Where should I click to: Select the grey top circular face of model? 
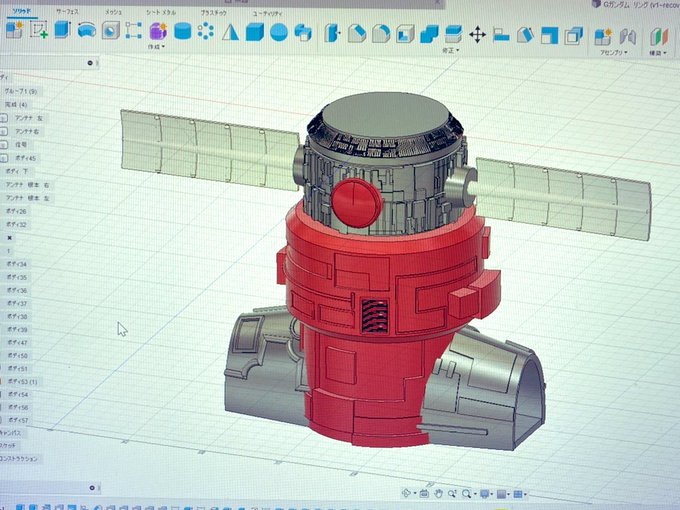point(385,115)
